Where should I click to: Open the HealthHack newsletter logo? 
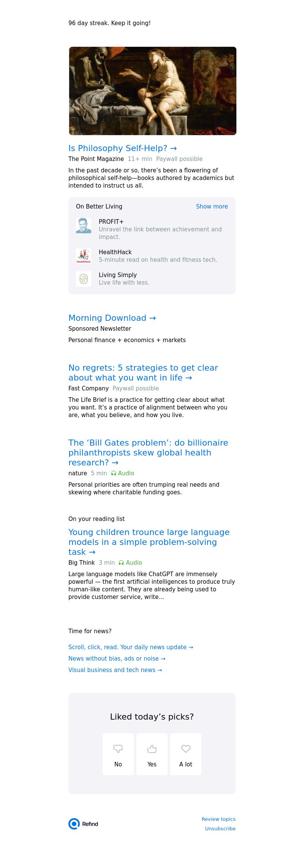point(84,256)
